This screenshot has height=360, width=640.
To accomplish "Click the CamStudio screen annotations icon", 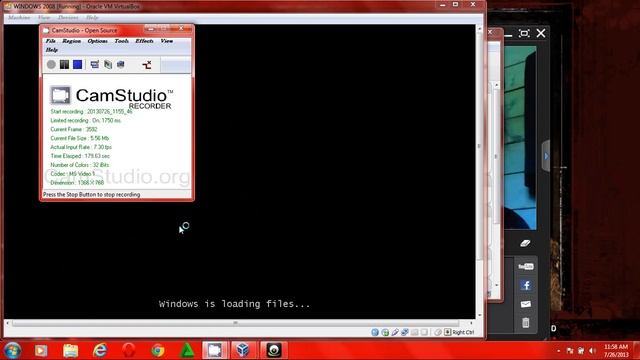I will click(x=108, y=64).
